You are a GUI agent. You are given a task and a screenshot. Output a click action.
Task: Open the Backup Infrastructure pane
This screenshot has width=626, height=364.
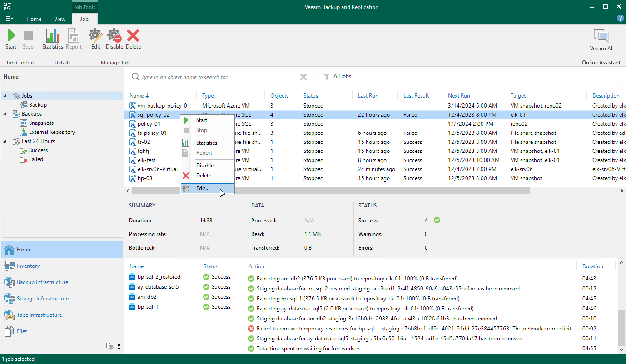point(62,282)
